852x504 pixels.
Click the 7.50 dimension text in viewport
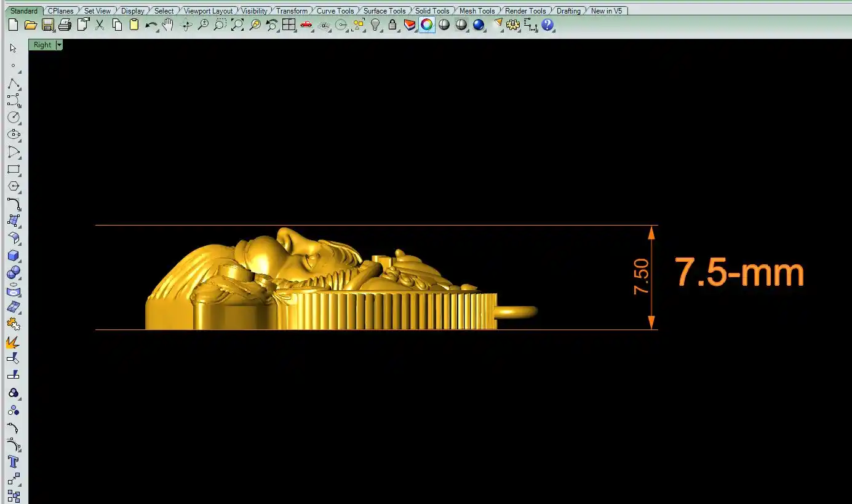point(642,277)
